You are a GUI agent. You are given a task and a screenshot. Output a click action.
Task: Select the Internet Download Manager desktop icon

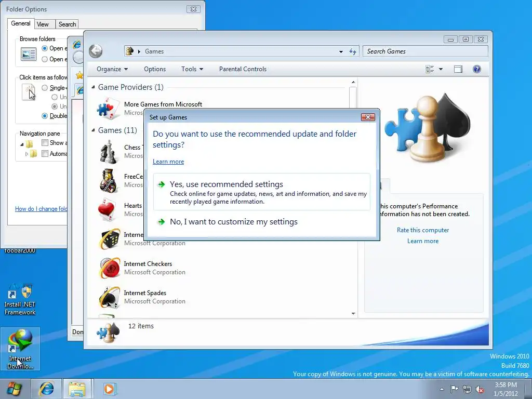pos(20,349)
